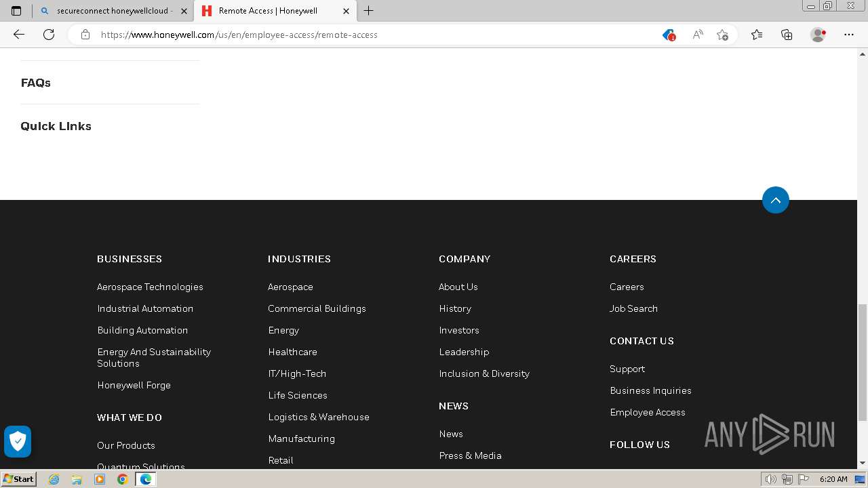
Task: Activate Read aloud icon
Action: point(697,35)
